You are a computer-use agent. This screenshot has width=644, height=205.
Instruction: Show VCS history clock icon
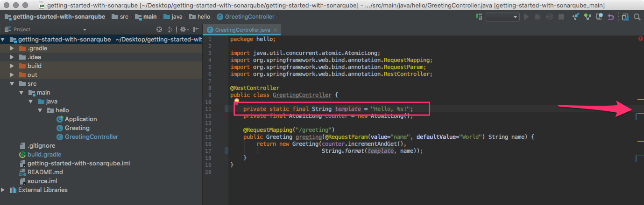click(x=600, y=16)
